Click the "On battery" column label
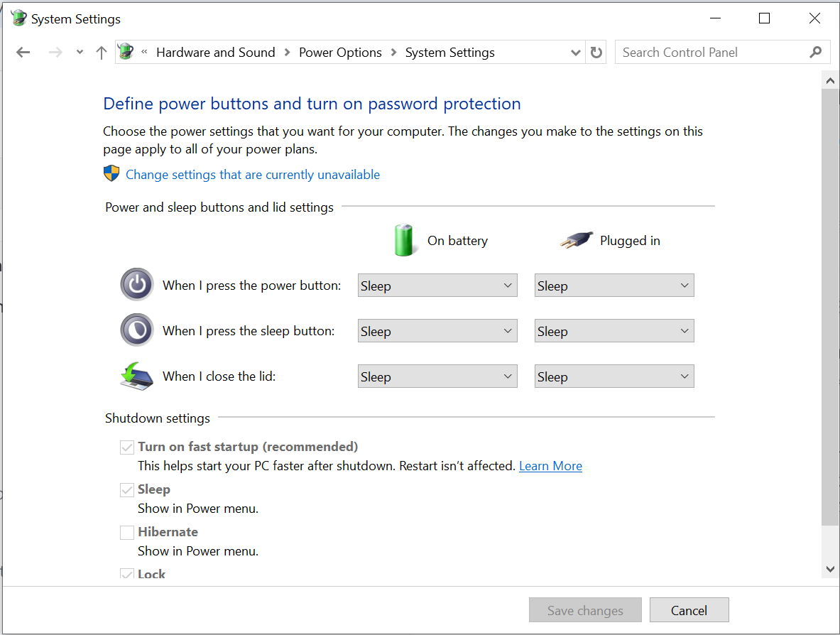The width and height of the screenshot is (840, 635). click(x=457, y=241)
